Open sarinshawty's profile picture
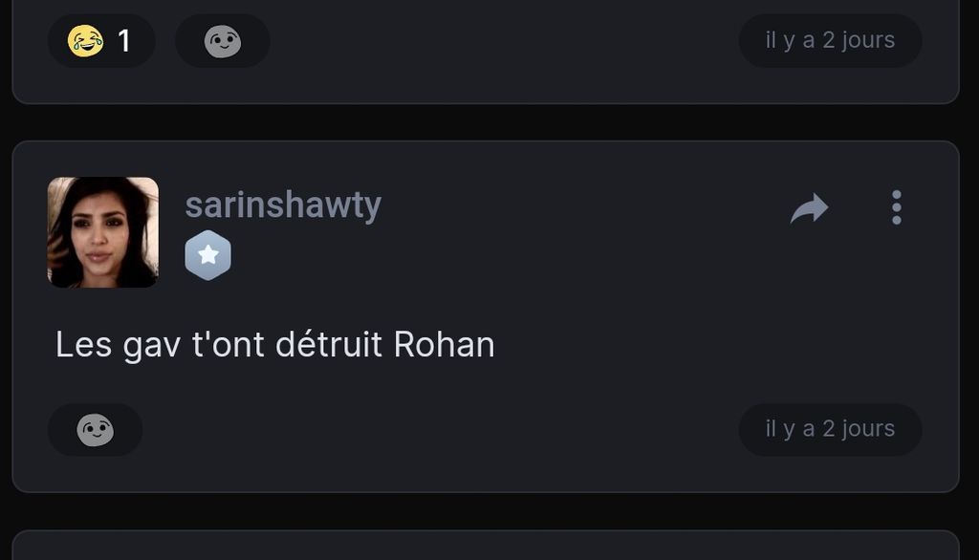This screenshot has height=560, width=979. click(x=103, y=232)
